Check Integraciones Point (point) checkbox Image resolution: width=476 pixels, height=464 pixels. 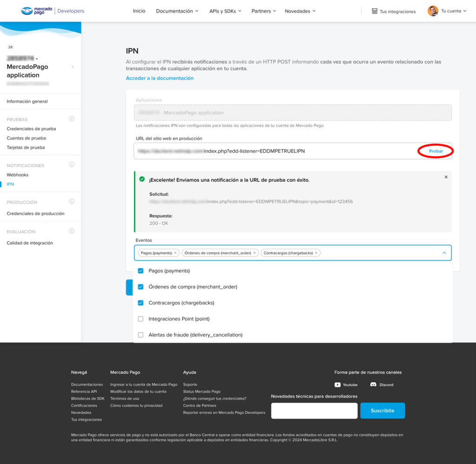tap(140, 319)
